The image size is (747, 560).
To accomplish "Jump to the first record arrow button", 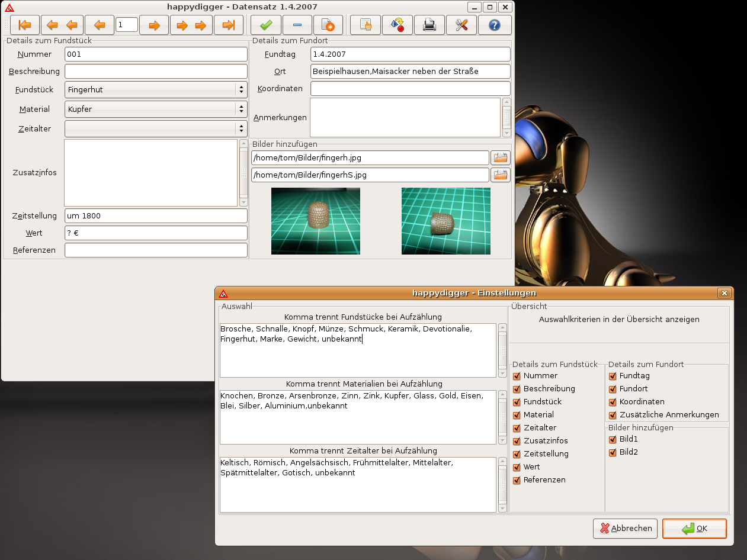I will (x=25, y=25).
